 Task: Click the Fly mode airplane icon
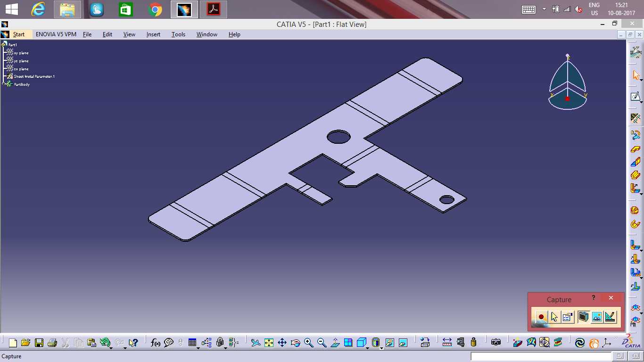[256, 343]
